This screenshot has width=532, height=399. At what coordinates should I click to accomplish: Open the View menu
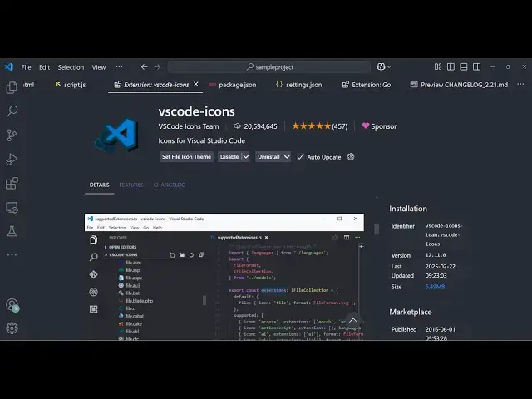pos(99,67)
